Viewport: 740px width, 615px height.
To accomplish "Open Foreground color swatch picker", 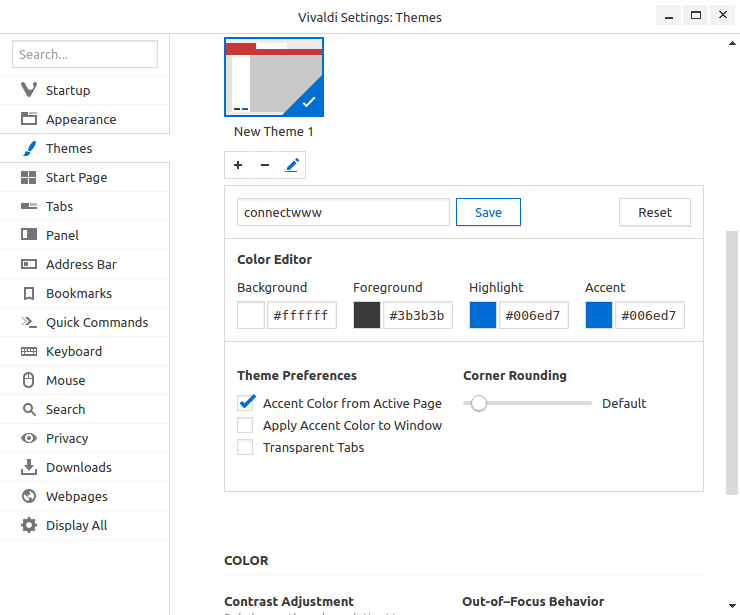I will [x=367, y=315].
